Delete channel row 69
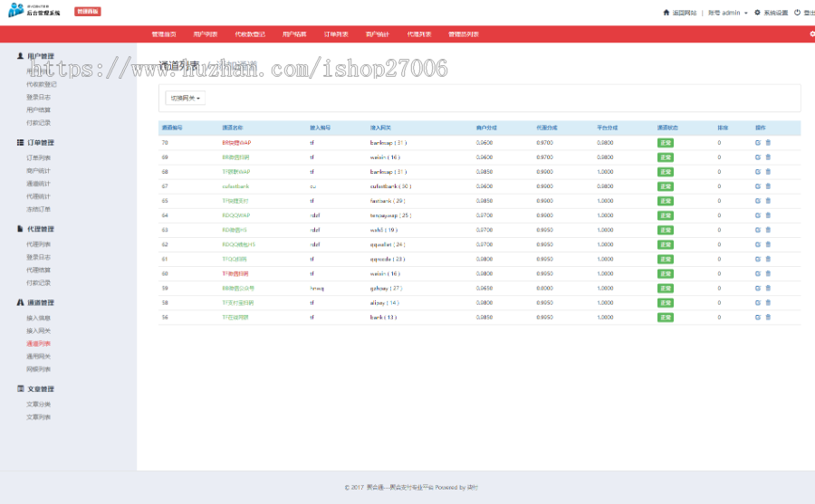This screenshot has width=815, height=504. click(x=768, y=157)
